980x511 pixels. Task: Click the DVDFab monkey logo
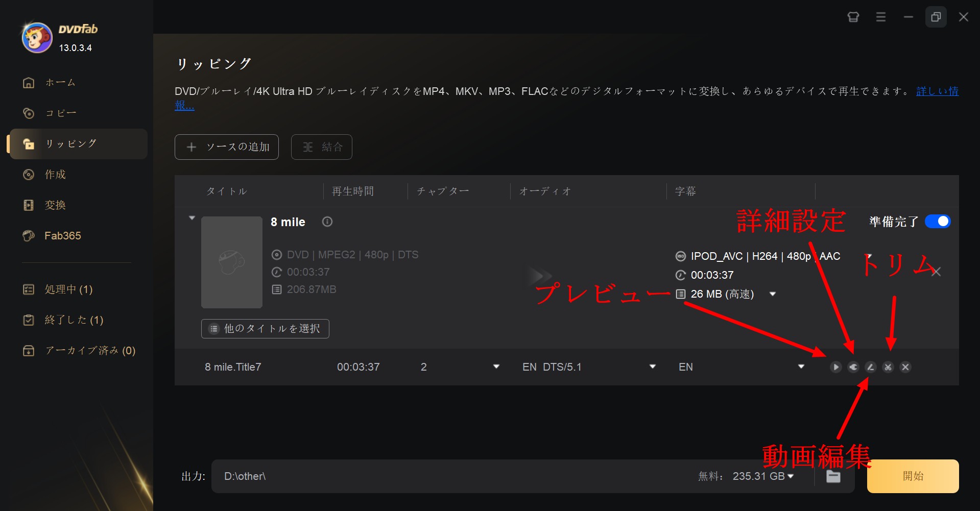[x=37, y=38]
